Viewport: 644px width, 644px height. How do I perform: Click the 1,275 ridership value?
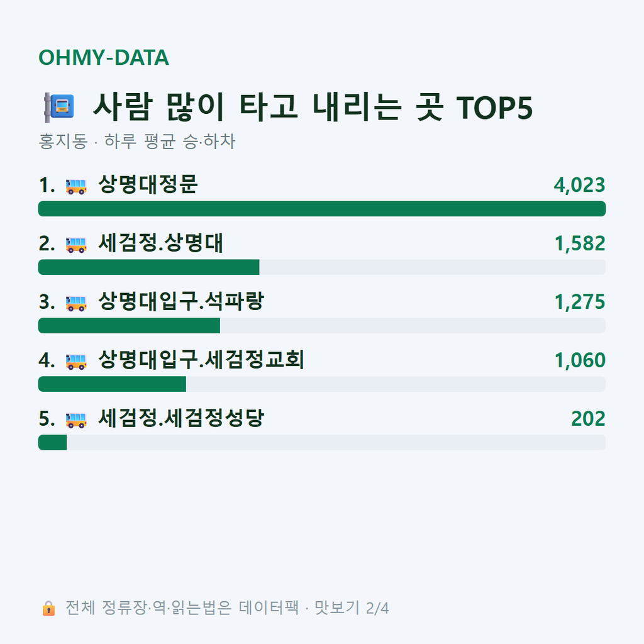point(580,302)
